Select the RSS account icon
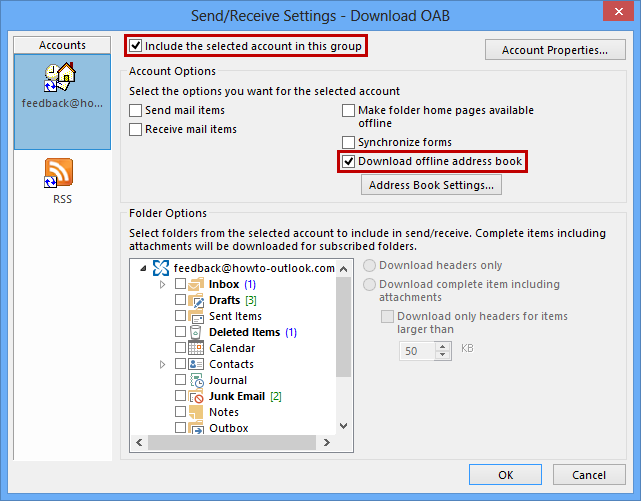Viewport: 641px width, 501px height. pos(58,173)
